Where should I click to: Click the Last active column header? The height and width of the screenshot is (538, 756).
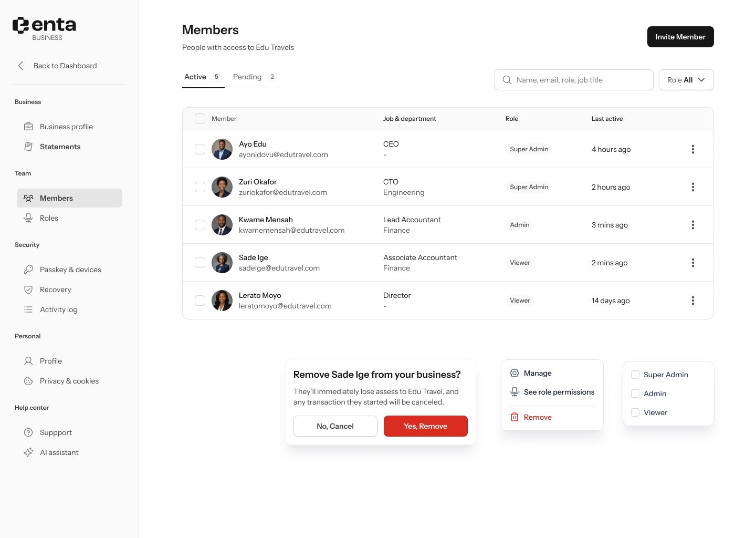tap(607, 119)
